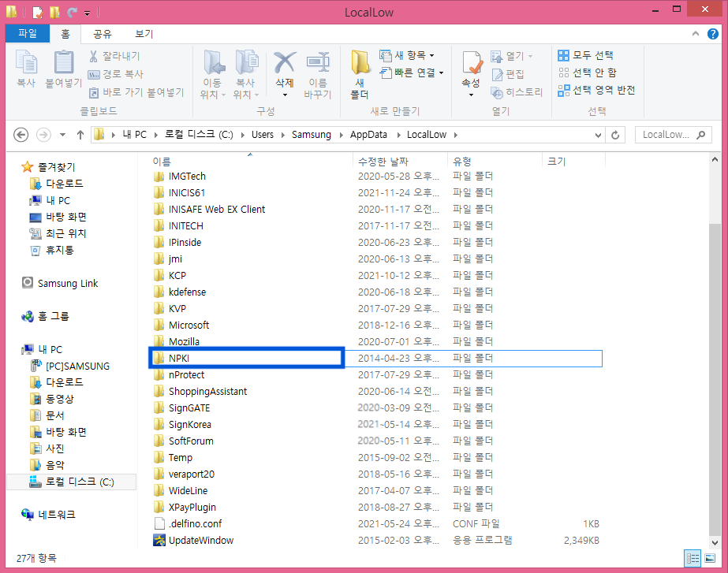Open the Quick Access Toolbar customize dropdown
The image size is (728, 573).
click(x=87, y=13)
